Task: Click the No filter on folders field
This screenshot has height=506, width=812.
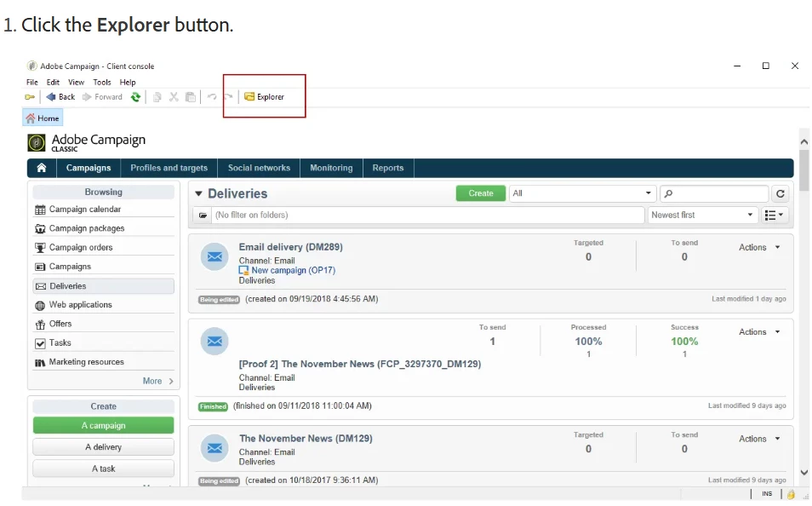Action: click(427, 216)
